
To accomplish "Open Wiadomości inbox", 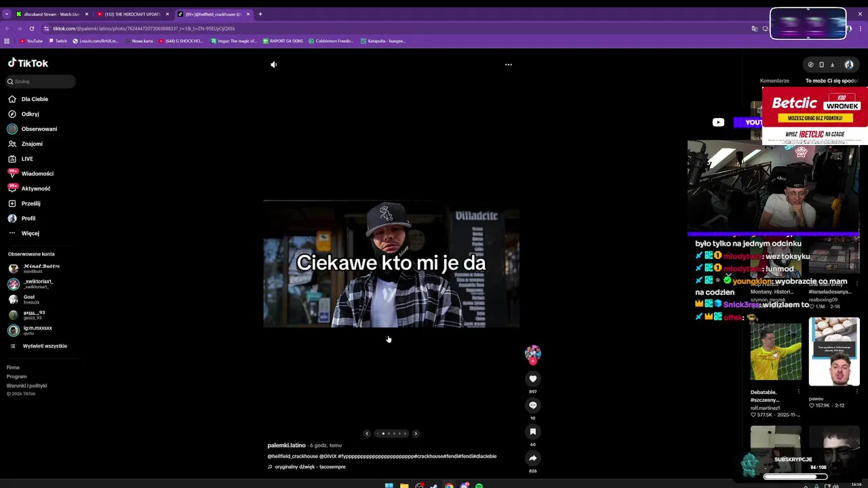I will [37, 174].
